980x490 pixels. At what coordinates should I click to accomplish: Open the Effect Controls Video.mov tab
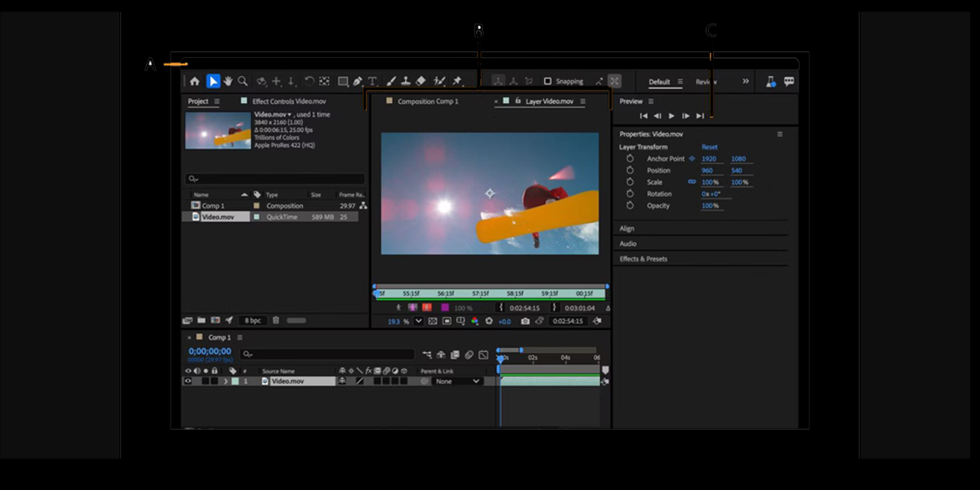[x=288, y=101]
